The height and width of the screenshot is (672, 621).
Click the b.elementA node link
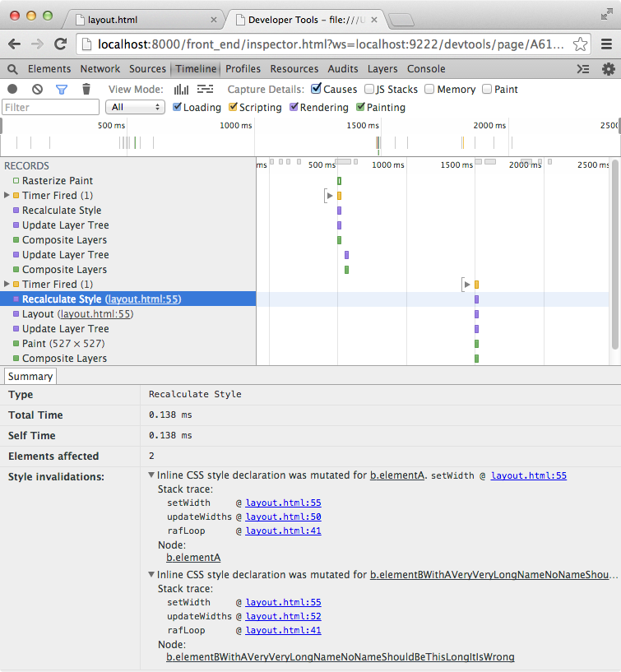[x=192, y=557]
